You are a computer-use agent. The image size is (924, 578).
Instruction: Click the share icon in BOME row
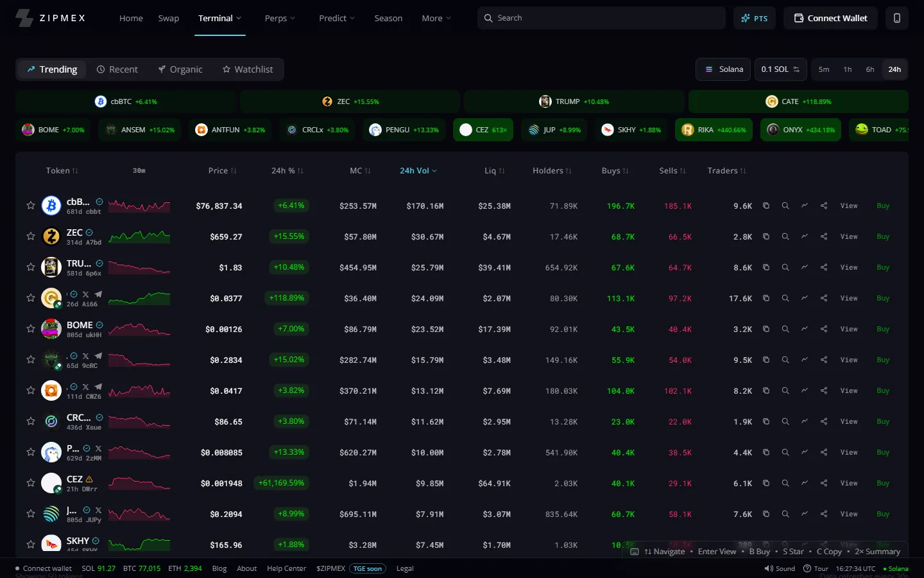tap(824, 329)
